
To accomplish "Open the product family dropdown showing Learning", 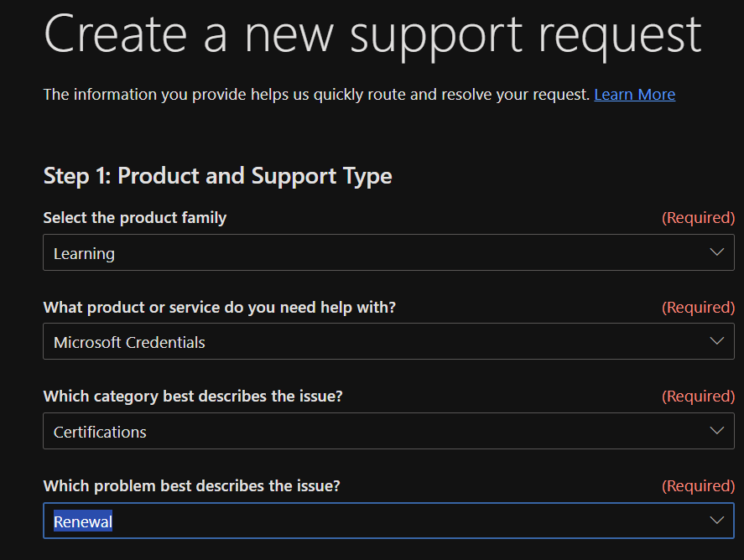I will (x=388, y=252).
